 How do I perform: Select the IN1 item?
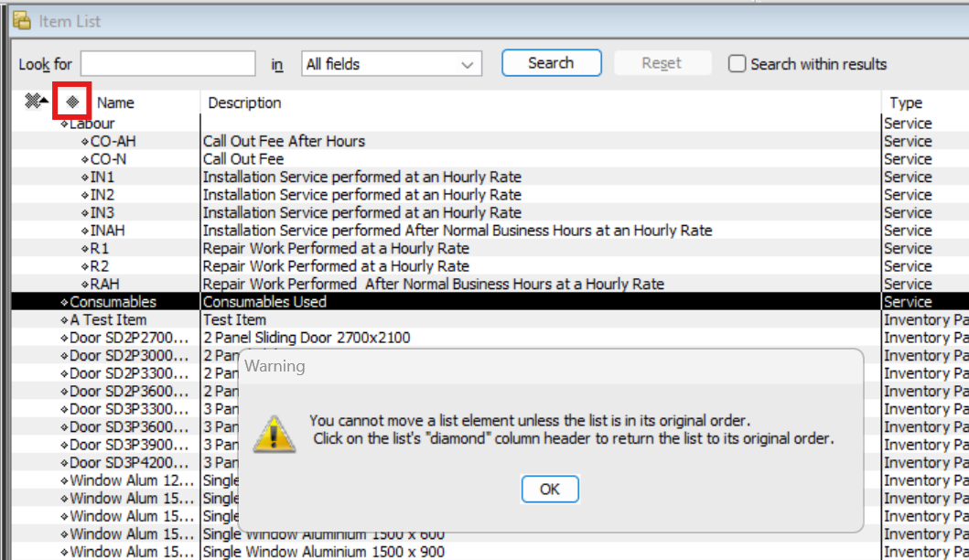[x=102, y=178]
